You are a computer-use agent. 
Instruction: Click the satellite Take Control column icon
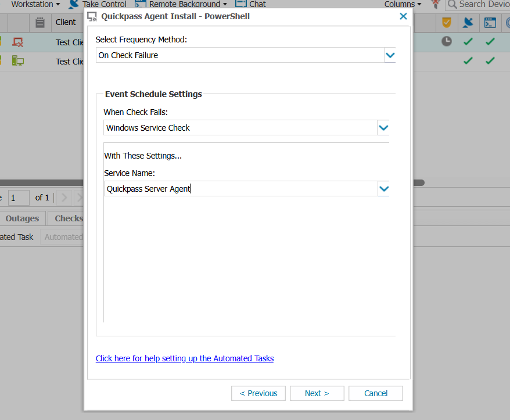(x=468, y=23)
